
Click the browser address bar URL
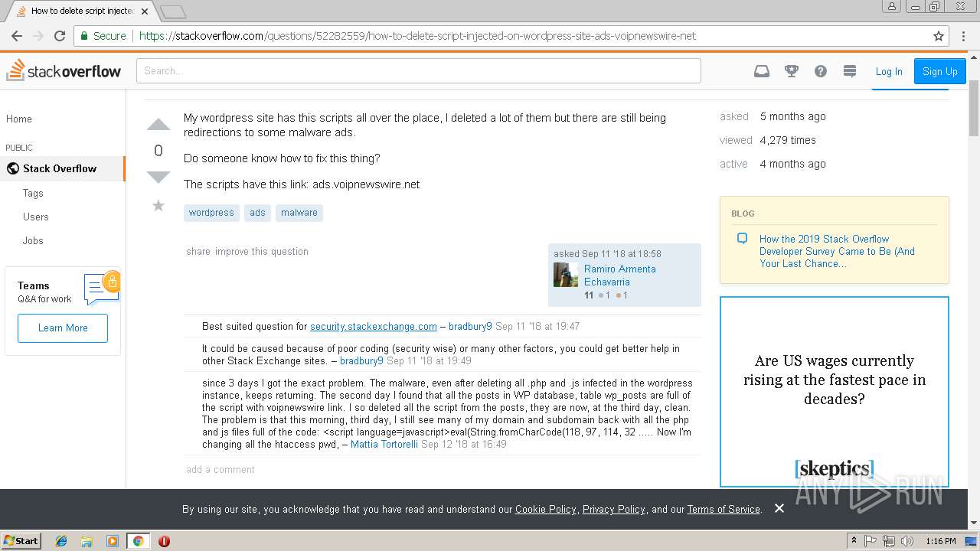point(417,36)
